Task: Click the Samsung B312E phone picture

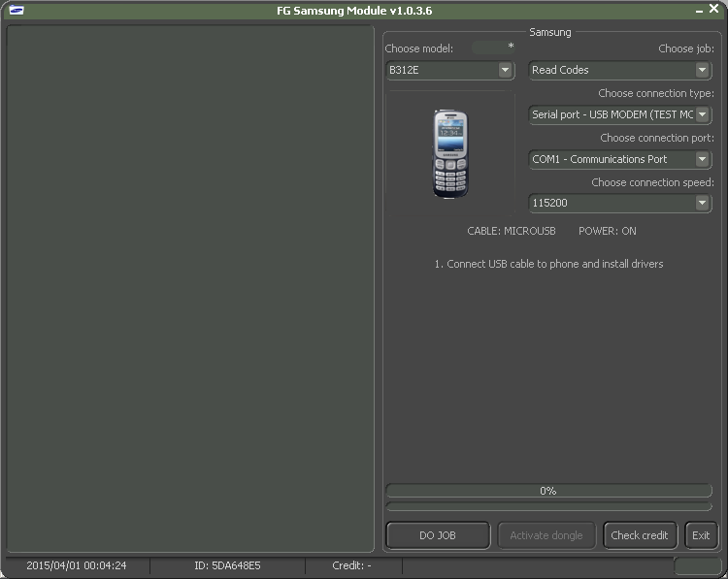Action: (449, 153)
